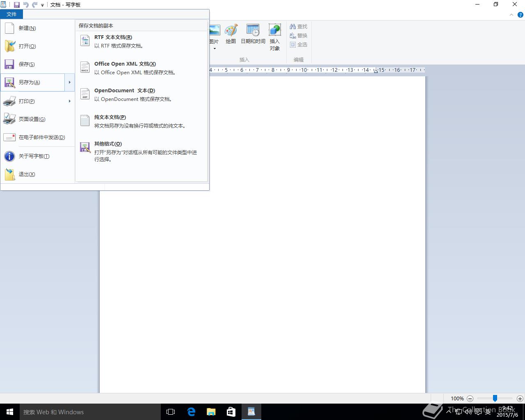This screenshot has width=525, height=420.
Task: Click the other formats save icon
Action: (85, 147)
